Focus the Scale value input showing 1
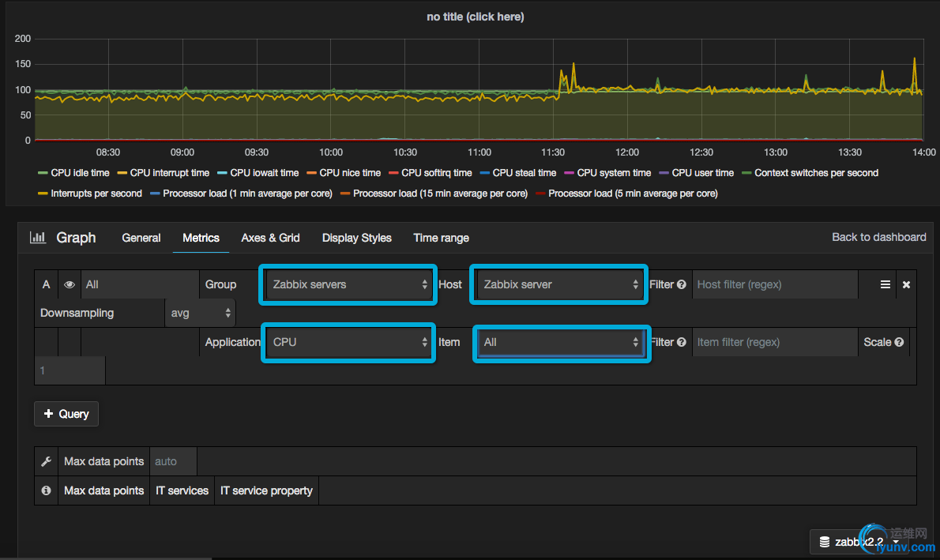 click(x=70, y=370)
